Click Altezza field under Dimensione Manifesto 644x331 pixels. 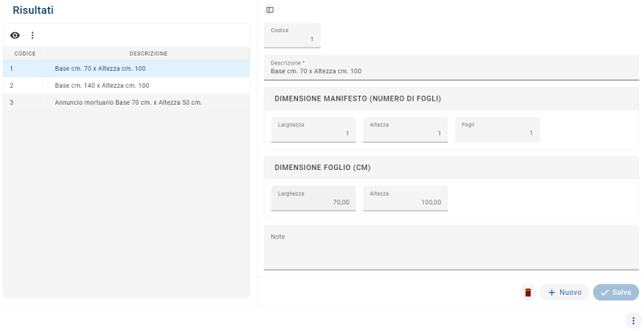point(405,130)
